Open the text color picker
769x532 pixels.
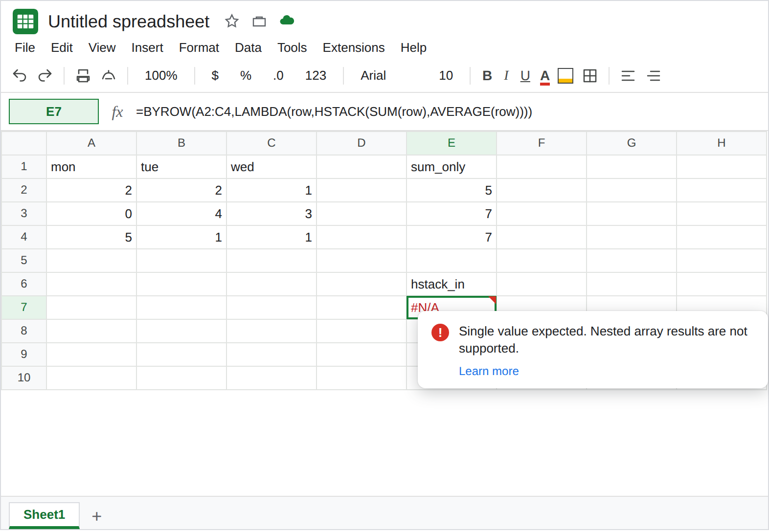tap(545, 76)
